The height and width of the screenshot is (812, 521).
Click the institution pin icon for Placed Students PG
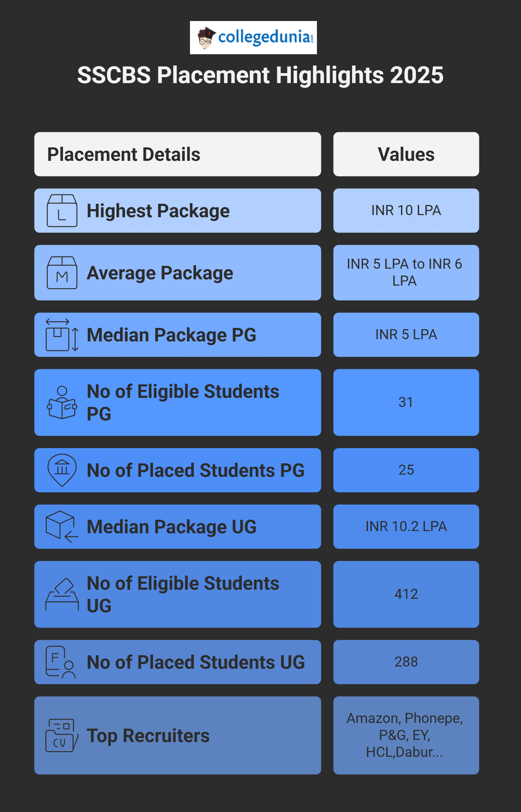click(62, 470)
